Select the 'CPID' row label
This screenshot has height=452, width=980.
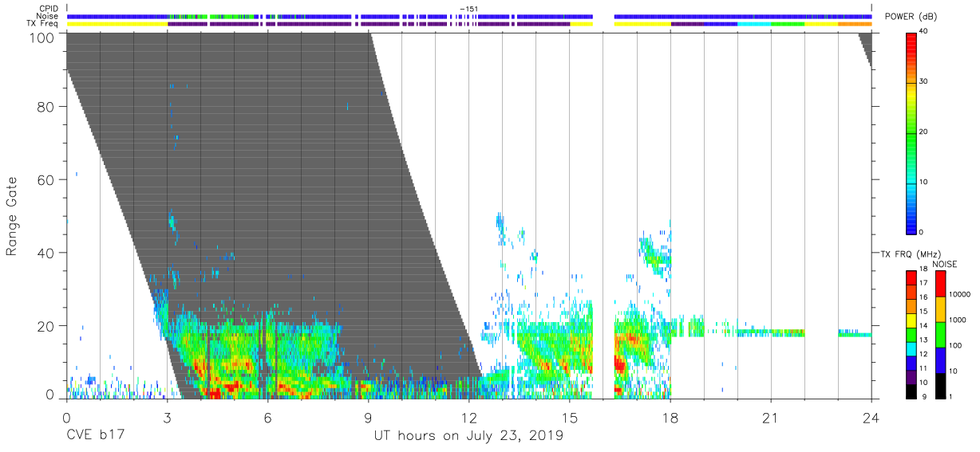pos(49,9)
